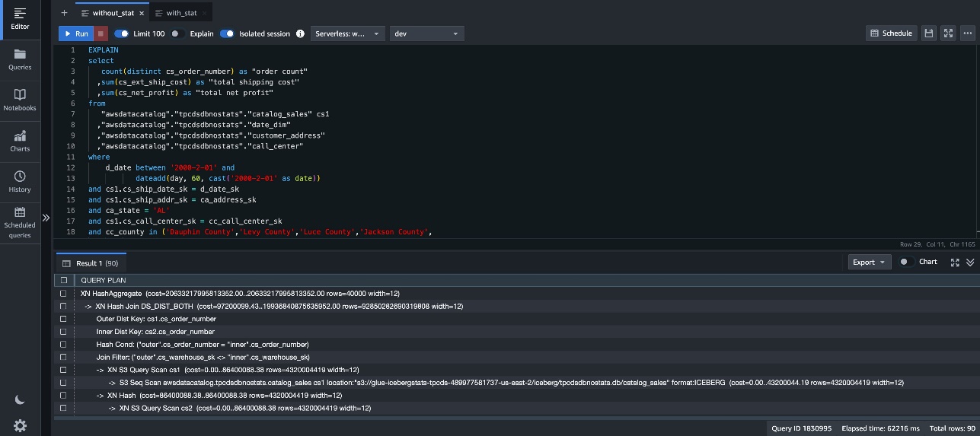Open settings gear at bottom left
The image size is (980, 436).
point(20,425)
